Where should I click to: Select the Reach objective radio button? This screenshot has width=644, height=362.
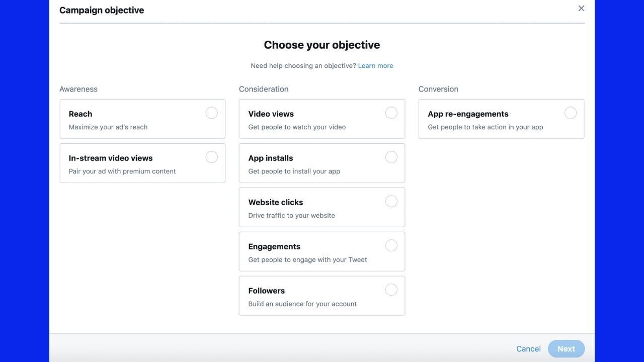(x=212, y=113)
